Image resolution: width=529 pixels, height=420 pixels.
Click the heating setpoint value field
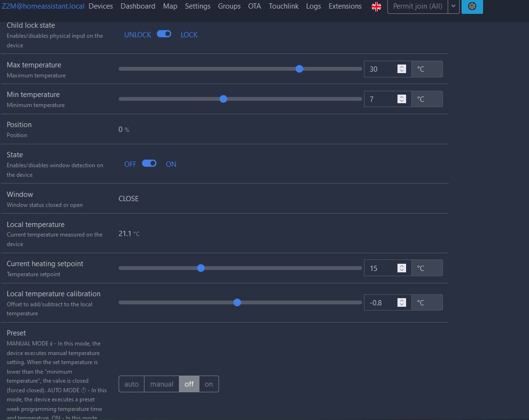click(x=387, y=268)
